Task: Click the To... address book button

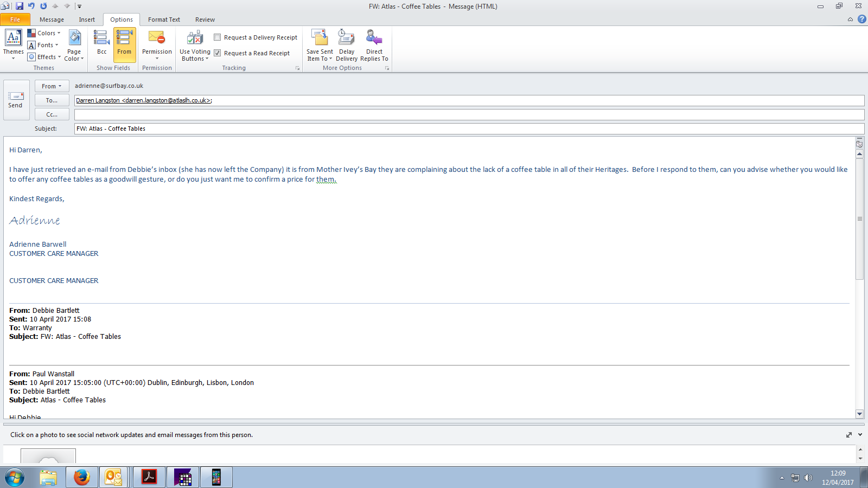Action: pyautogui.click(x=52, y=100)
